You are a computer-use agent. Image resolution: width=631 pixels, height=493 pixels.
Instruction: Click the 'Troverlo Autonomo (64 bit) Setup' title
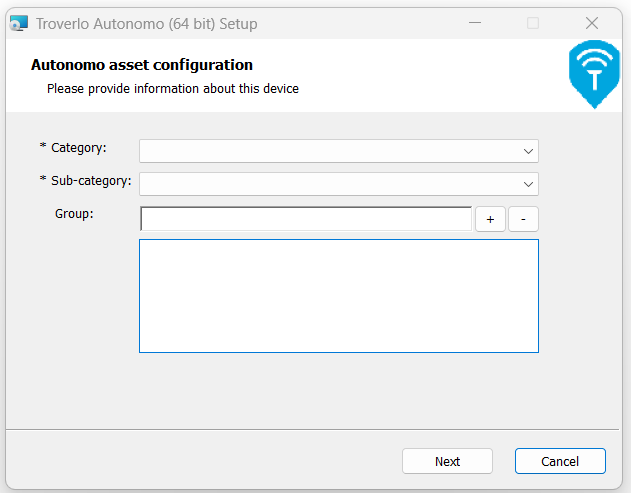(146, 24)
